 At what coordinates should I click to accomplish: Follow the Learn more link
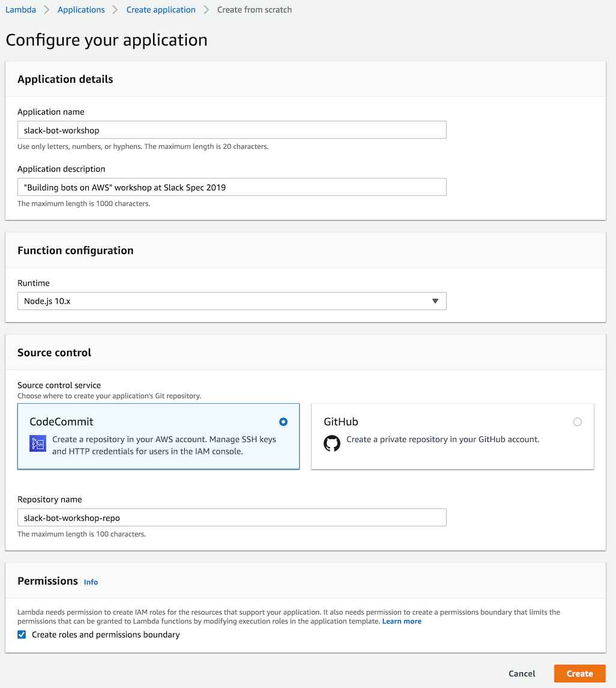coord(402,621)
